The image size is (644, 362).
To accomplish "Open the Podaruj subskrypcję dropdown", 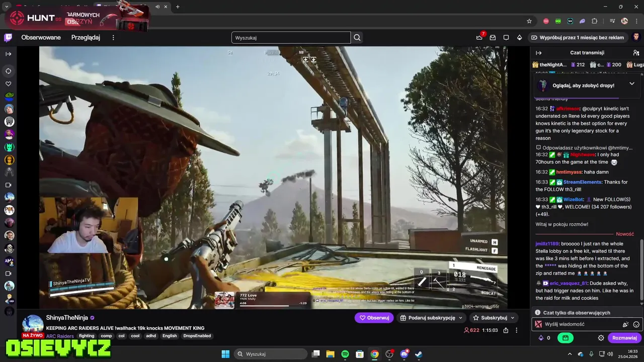I will 431,318.
